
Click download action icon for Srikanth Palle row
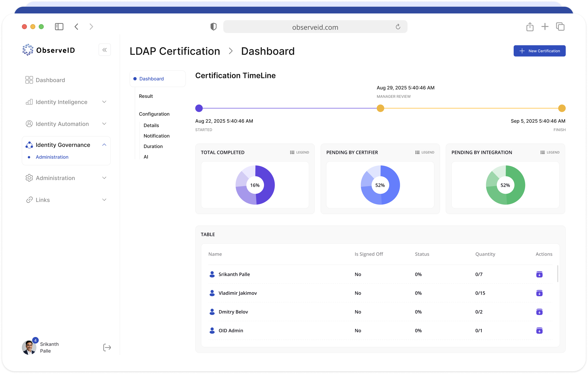539,274
